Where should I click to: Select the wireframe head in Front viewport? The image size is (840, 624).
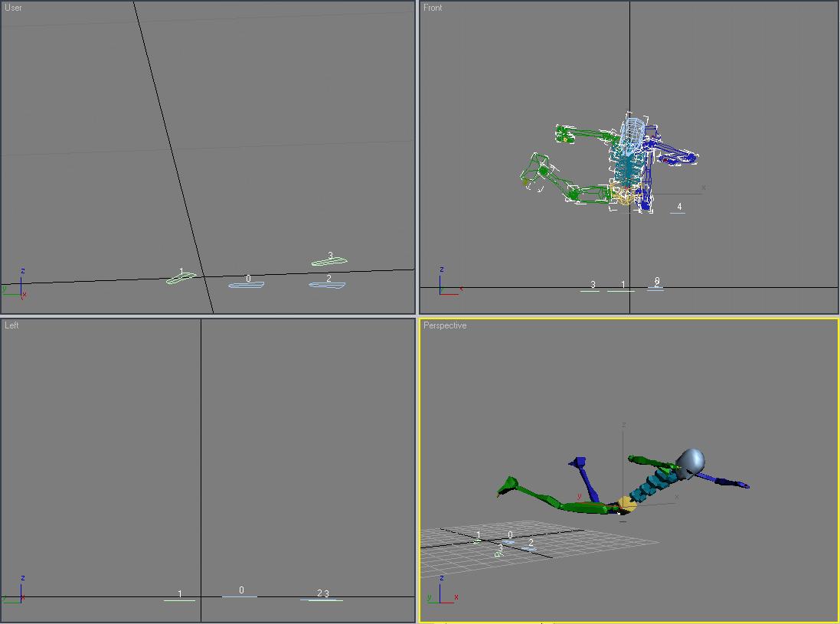pos(632,132)
